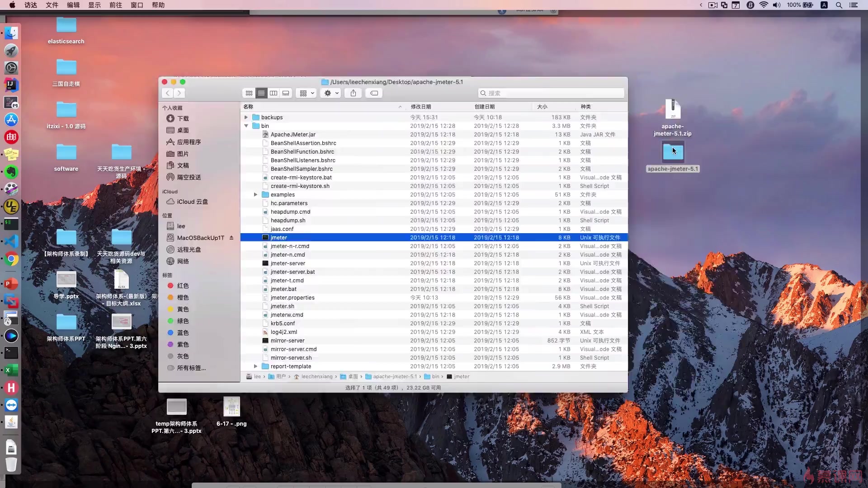
Task: Click the Share toolbar button
Action: point(353,93)
